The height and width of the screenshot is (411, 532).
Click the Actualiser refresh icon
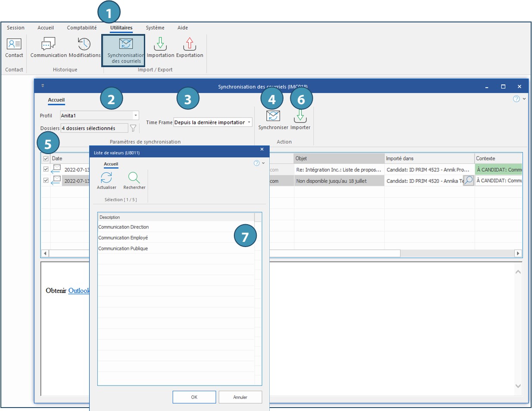106,178
